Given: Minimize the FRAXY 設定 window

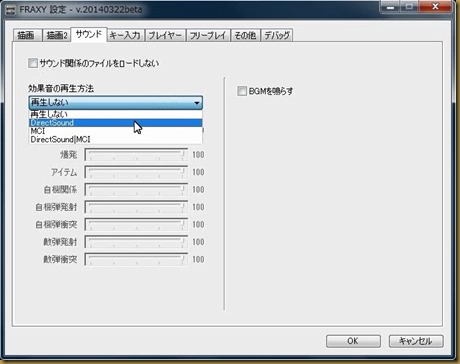Looking at the screenshot, I should pos(390,7).
